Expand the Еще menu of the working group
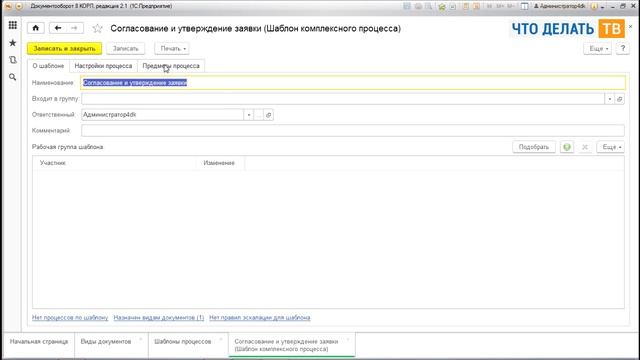The width and height of the screenshot is (640, 360). (x=611, y=147)
